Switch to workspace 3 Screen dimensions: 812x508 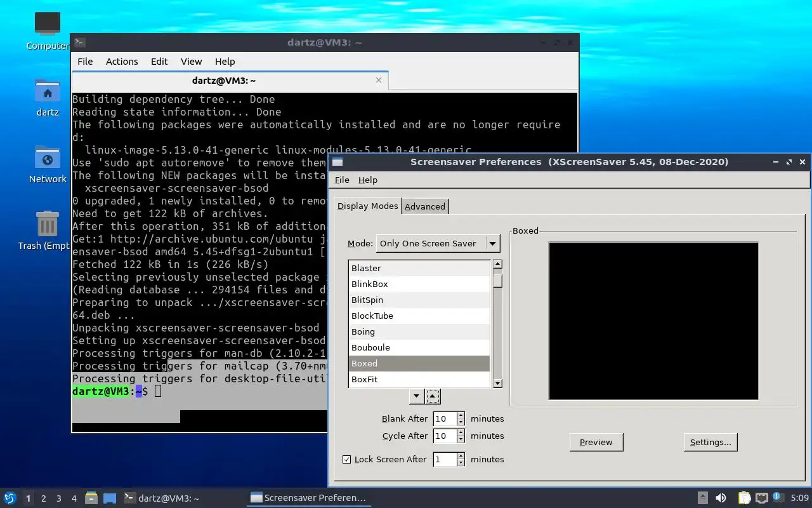[58, 498]
